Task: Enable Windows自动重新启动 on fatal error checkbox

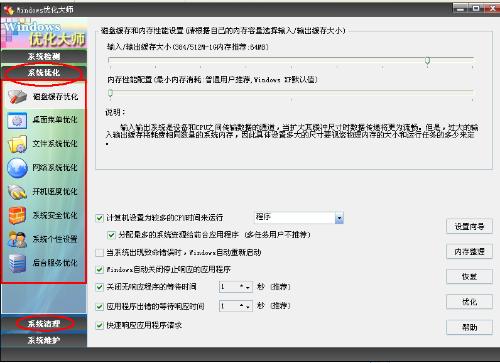Action: click(99, 253)
